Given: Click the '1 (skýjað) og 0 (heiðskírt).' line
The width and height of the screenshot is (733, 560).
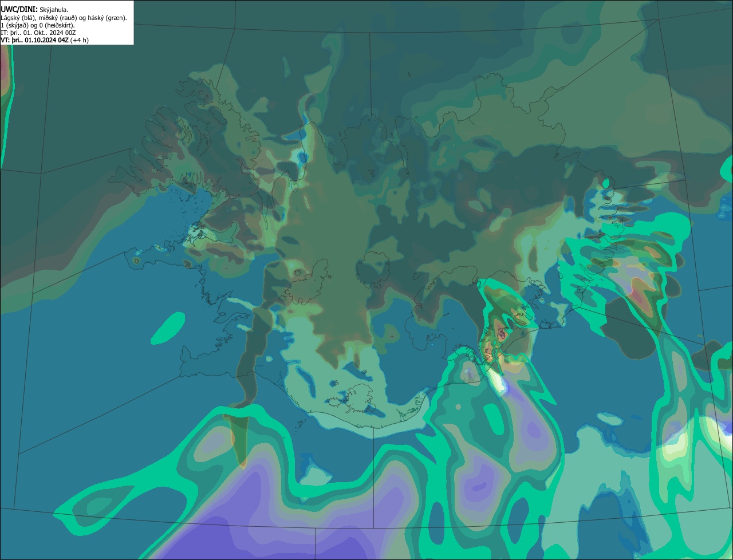Looking at the screenshot, I should point(38,25).
